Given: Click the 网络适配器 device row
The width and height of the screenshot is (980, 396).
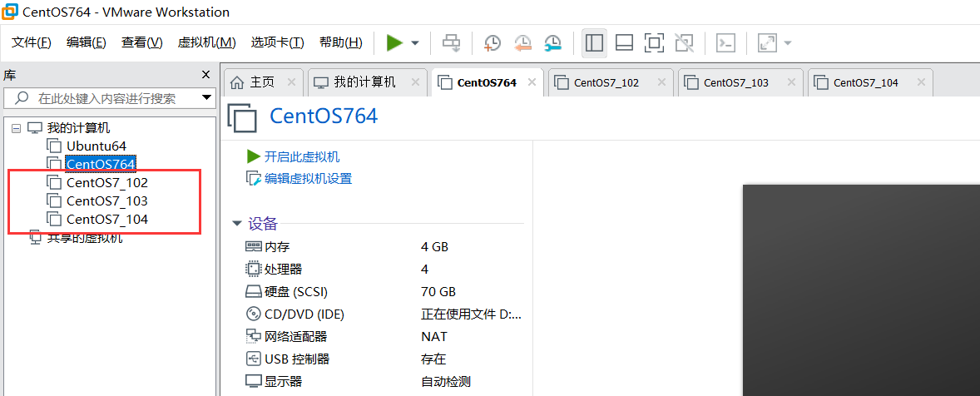Looking at the screenshot, I should [x=384, y=337].
